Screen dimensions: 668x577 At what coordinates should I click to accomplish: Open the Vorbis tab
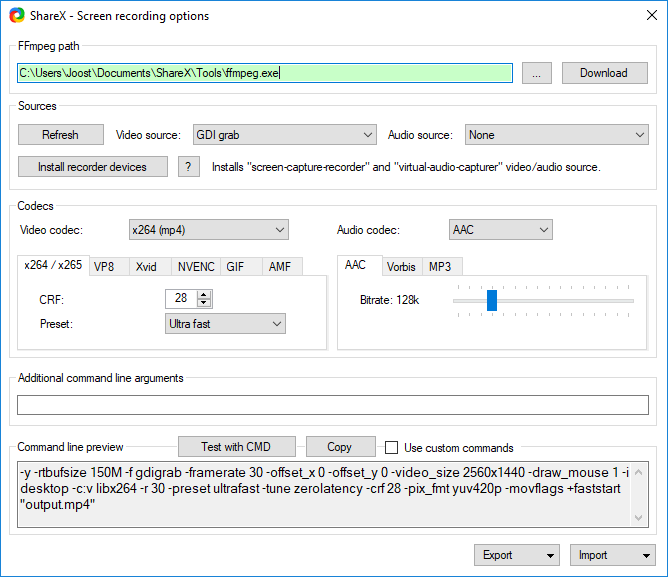coord(400,267)
